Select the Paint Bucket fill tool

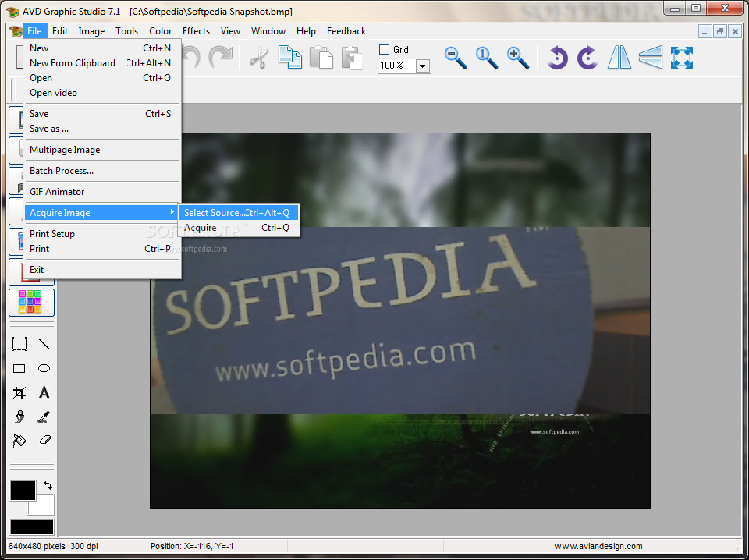(20, 440)
